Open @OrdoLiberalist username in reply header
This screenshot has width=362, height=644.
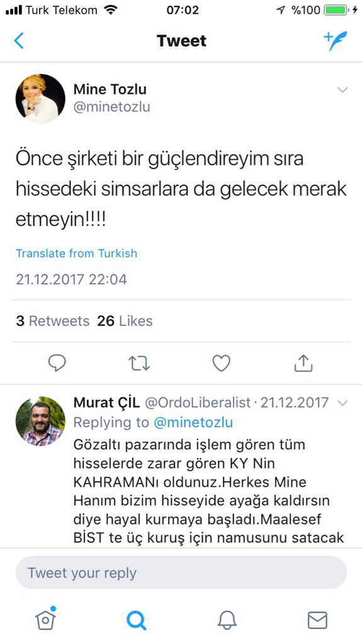click(x=198, y=402)
